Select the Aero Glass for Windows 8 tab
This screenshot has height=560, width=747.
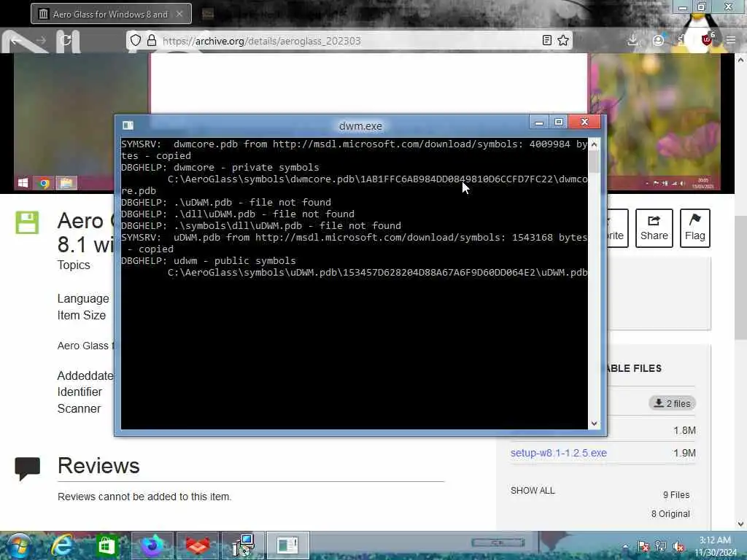111,14
